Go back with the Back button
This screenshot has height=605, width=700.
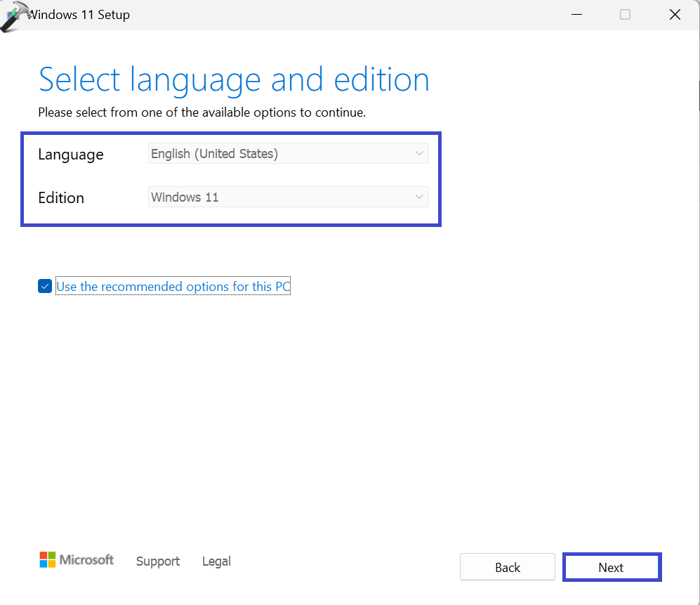pos(507,567)
